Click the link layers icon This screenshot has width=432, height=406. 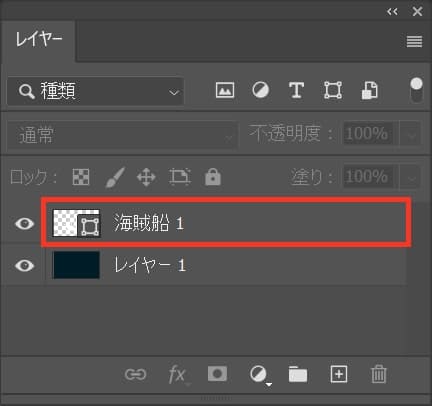135,374
